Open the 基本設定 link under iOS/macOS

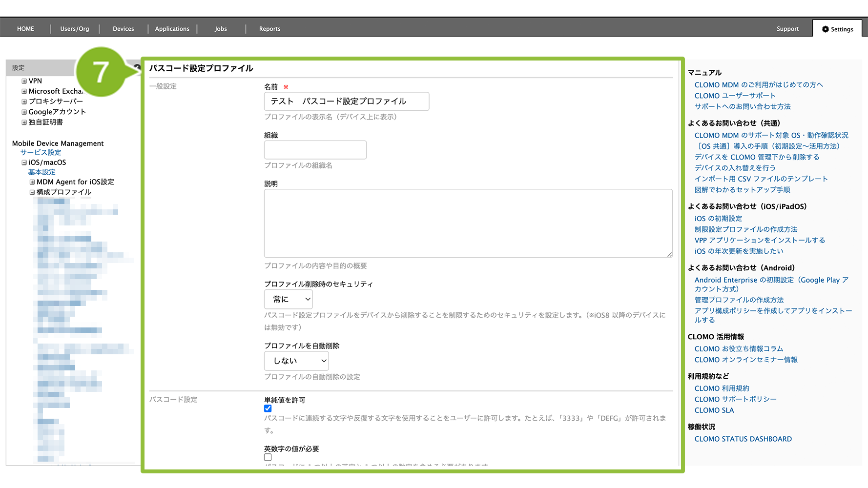point(41,172)
